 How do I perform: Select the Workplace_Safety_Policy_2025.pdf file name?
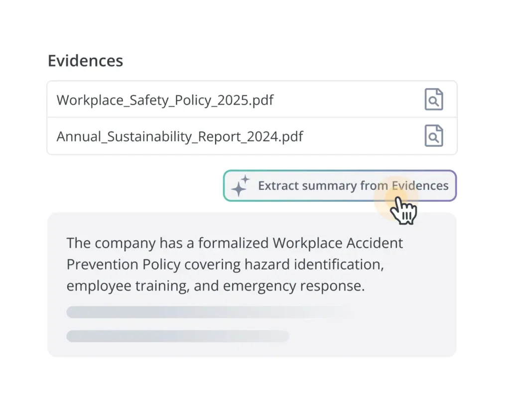pos(165,100)
